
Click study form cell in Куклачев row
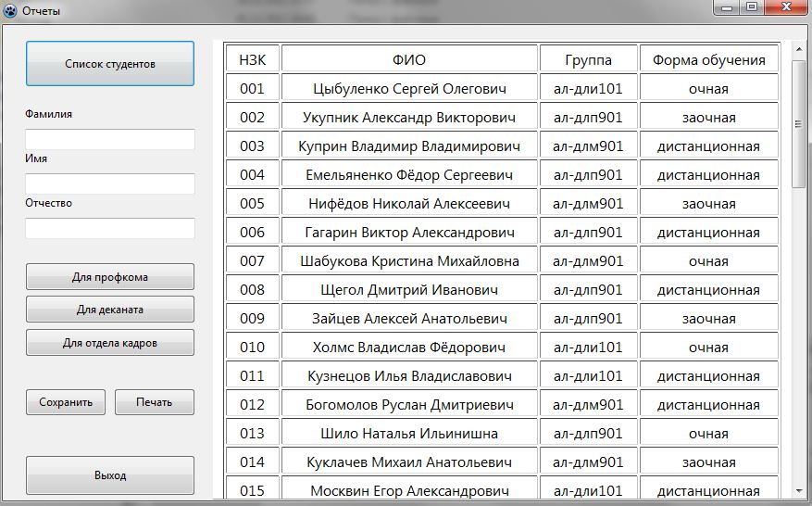709,462
